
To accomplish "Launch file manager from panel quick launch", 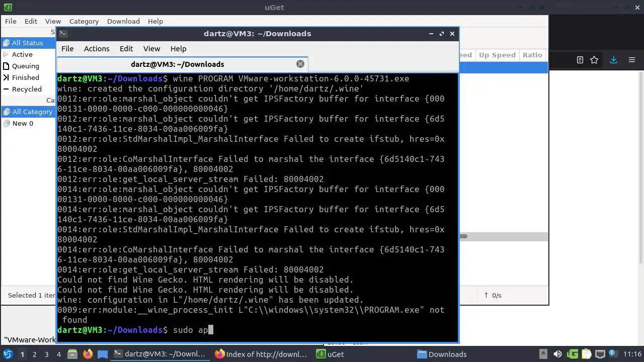I will [72, 354].
